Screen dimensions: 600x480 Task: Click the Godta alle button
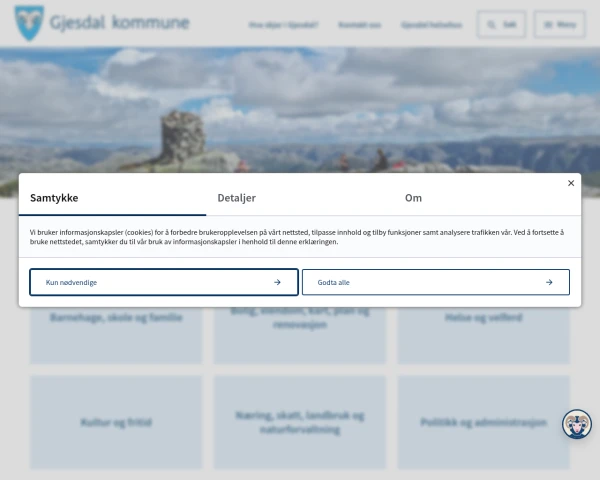[x=436, y=282]
